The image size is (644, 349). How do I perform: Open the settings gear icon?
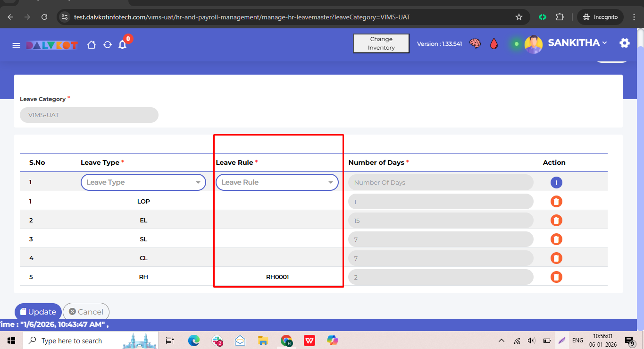[625, 43]
